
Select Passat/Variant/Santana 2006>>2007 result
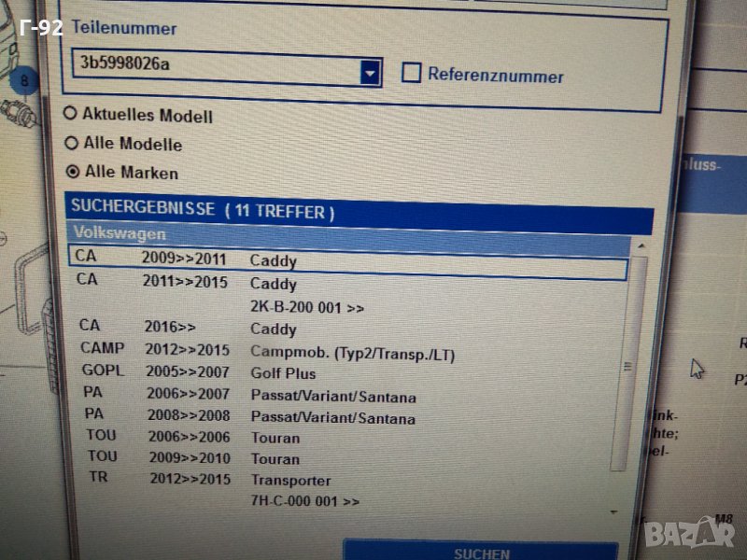click(x=332, y=397)
